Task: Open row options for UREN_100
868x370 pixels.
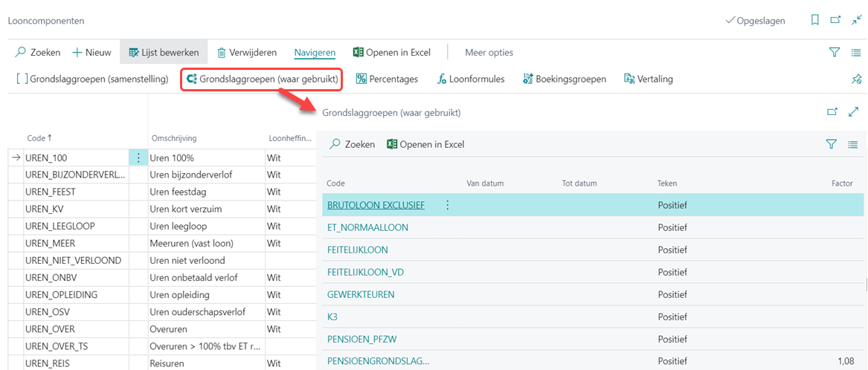Action: pyautogui.click(x=138, y=158)
